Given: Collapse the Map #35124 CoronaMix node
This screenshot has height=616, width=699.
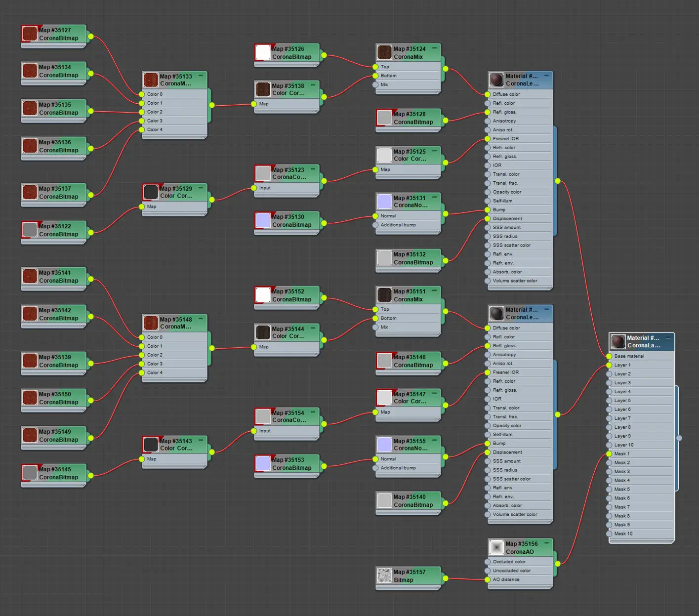Looking at the screenshot, I should tap(435, 48).
